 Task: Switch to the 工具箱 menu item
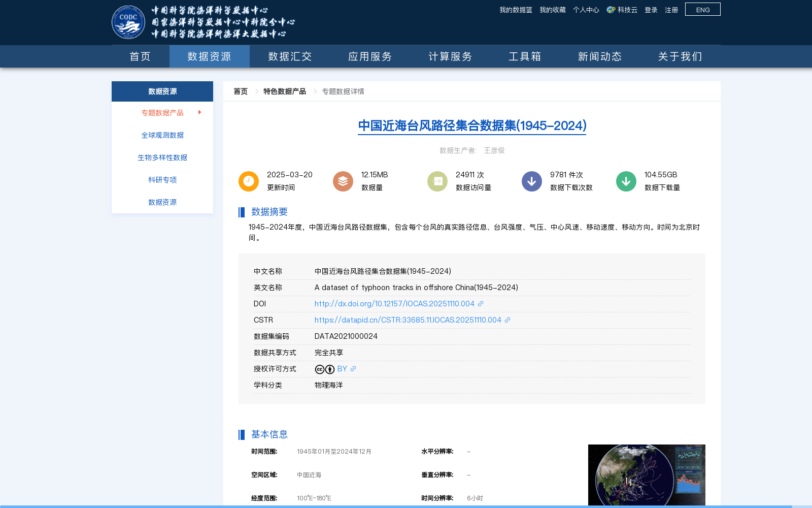[x=525, y=56]
